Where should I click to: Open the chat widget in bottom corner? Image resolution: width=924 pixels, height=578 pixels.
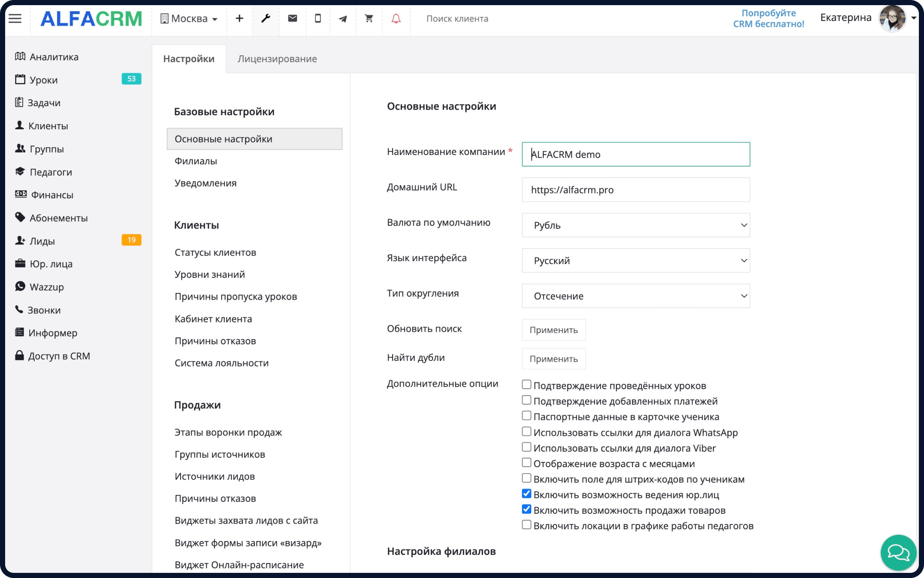(x=898, y=553)
